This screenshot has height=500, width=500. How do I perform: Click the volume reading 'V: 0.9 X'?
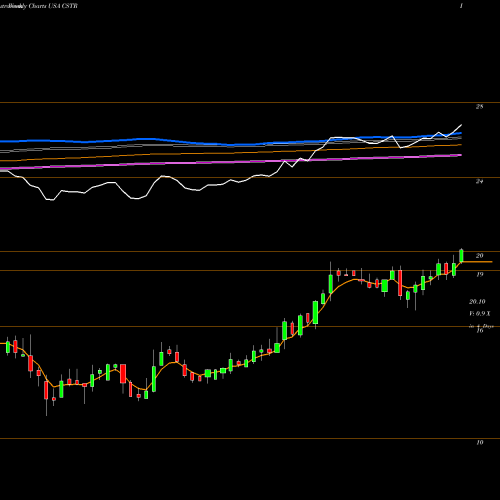pyautogui.click(x=480, y=313)
